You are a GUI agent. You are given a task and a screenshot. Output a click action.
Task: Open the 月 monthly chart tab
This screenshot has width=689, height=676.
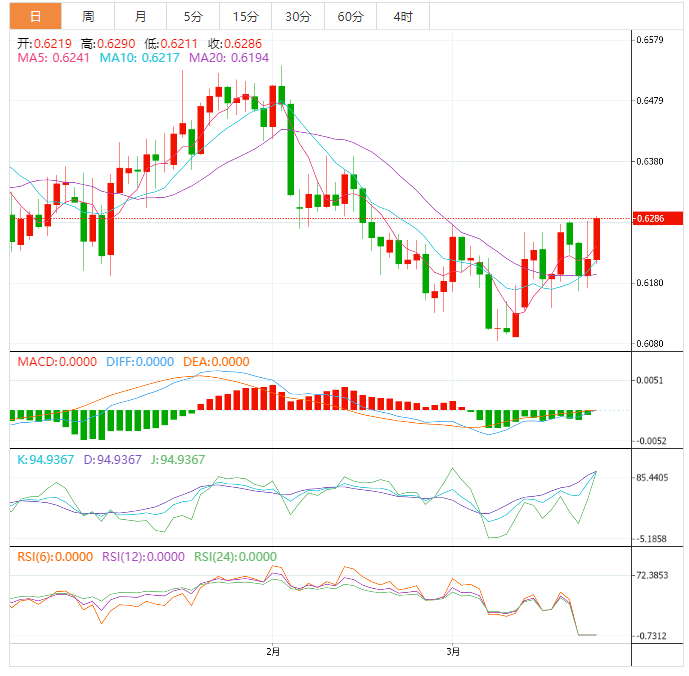pos(140,16)
